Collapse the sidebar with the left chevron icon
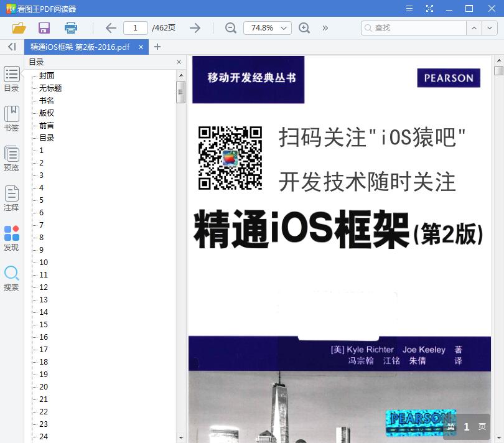Image resolution: width=504 pixels, height=443 pixels. point(12,47)
